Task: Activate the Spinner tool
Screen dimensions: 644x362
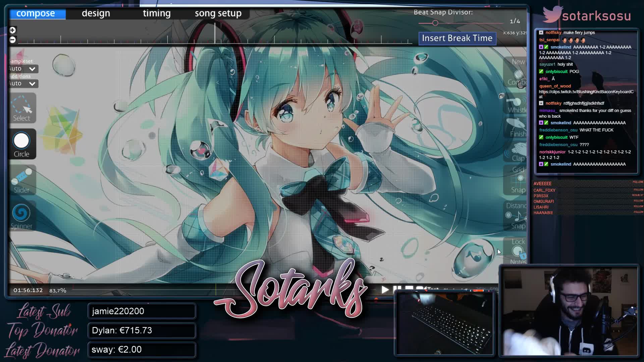Action: click(x=22, y=216)
